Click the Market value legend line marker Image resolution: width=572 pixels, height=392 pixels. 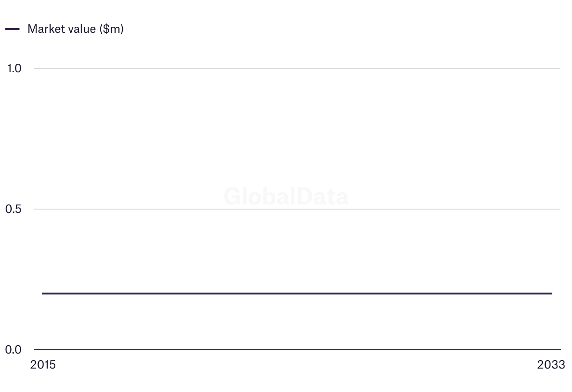[x=12, y=29]
